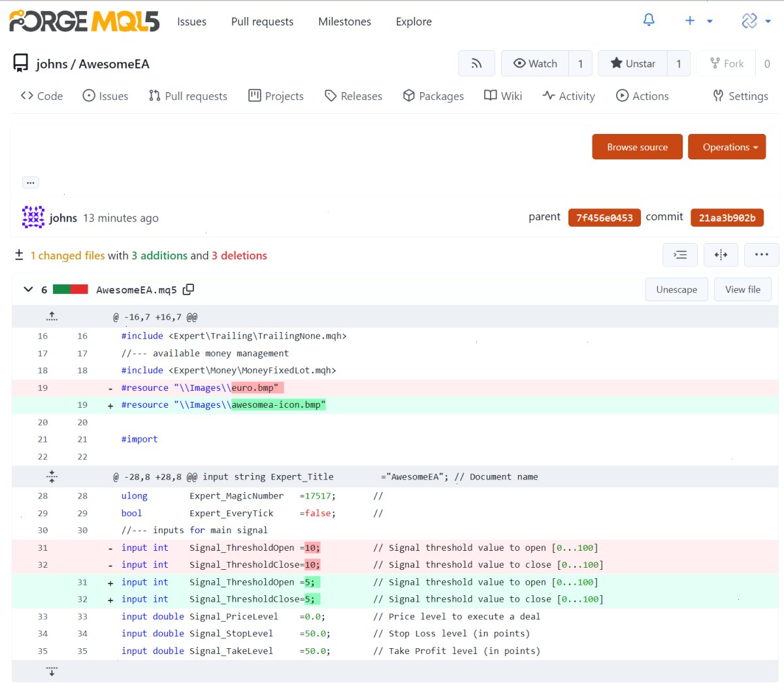Open the Actions tab
This screenshot has height=690, width=784.
coord(642,96)
